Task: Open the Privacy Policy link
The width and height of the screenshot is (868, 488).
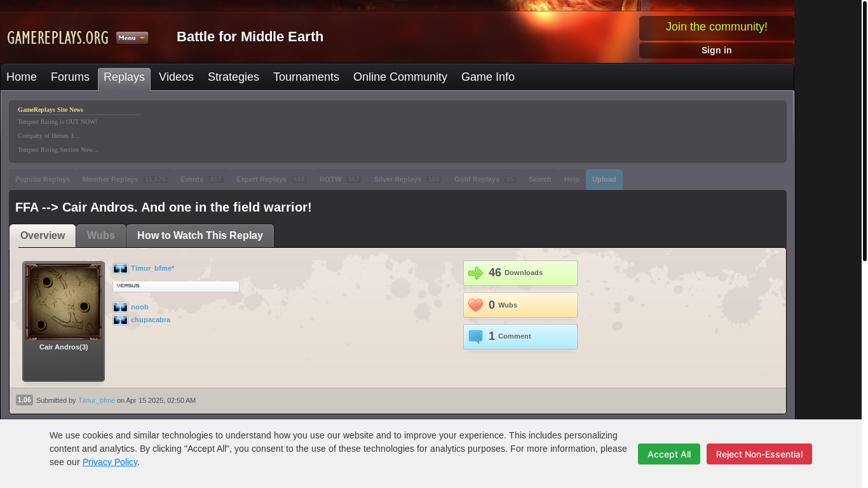Action: pyautogui.click(x=110, y=462)
